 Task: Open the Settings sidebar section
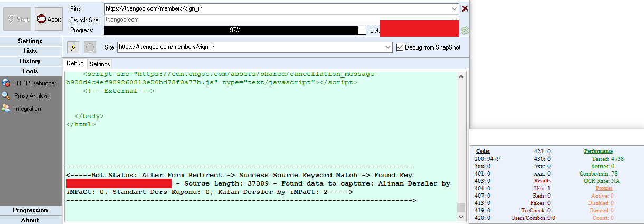30,41
